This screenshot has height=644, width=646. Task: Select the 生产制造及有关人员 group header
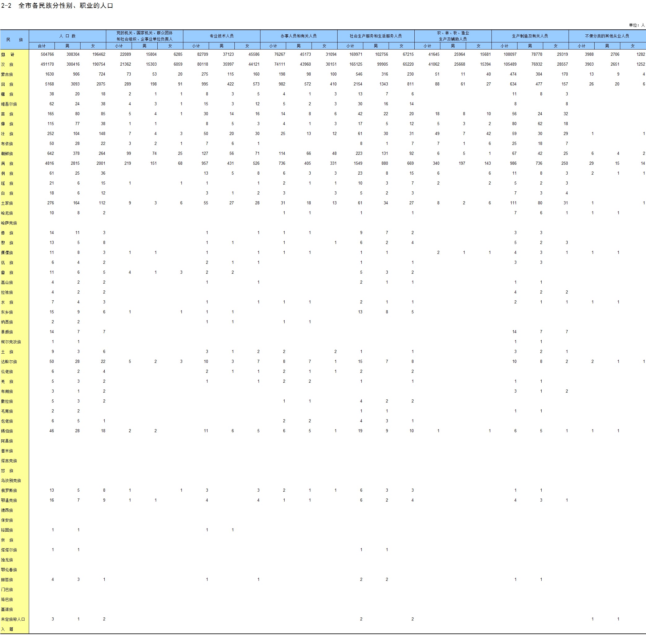(x=530, y=36)
